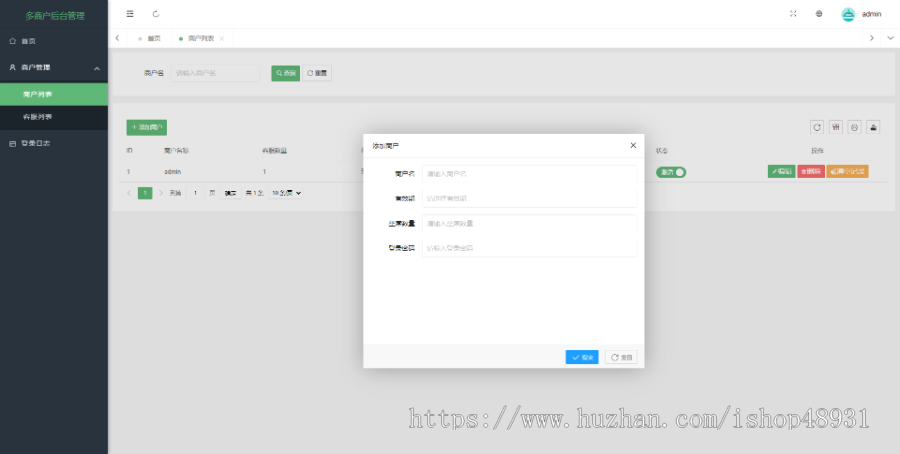Click the reset button in dialog footer
This screenshot has width=900, height=454.
click(x=621, y=357)
